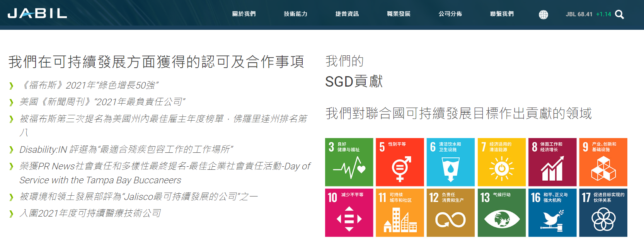644x251 pixels.
Task: Open the 公司分佈 menu
Action: [x=450, y=14]
